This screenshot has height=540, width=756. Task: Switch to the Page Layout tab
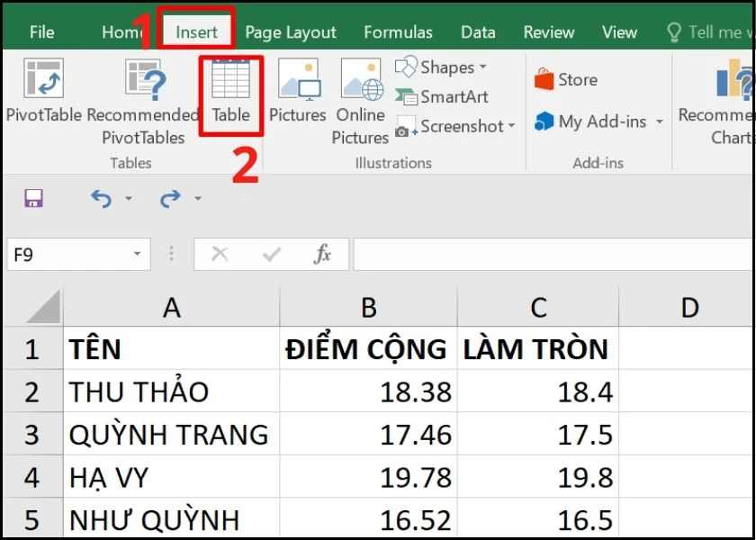tap(291, 32)
